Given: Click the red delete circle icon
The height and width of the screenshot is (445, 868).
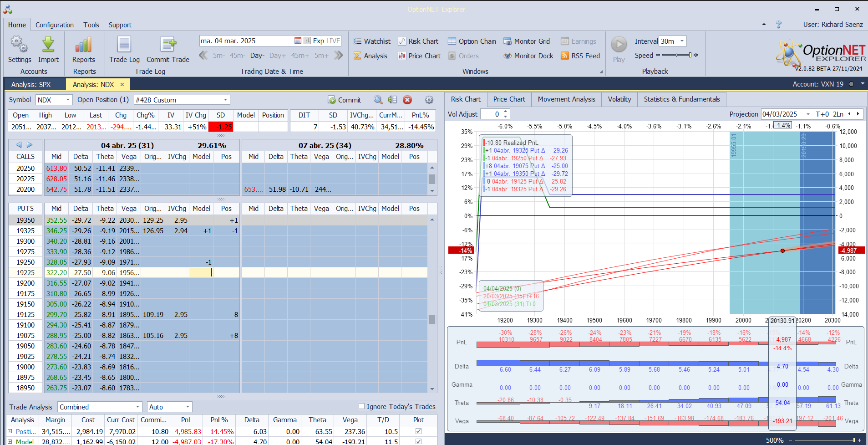Looking at the screenshot, I should tap(407, 100).
